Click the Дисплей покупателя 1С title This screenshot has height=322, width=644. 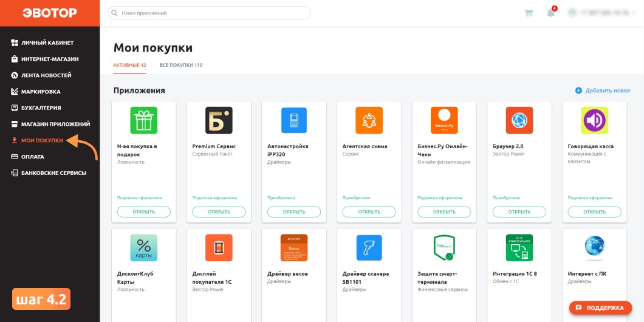point(212,278)
